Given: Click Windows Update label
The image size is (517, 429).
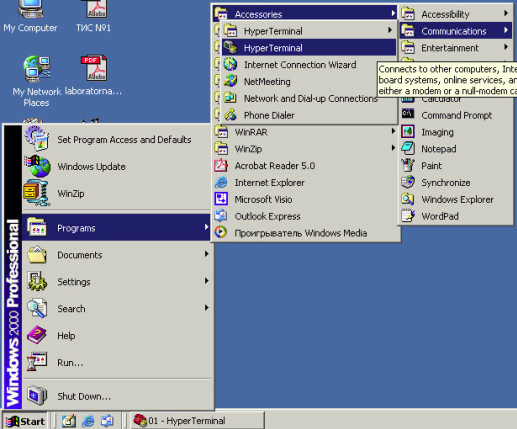Looking at the screenshot, I should click(91, 166).
